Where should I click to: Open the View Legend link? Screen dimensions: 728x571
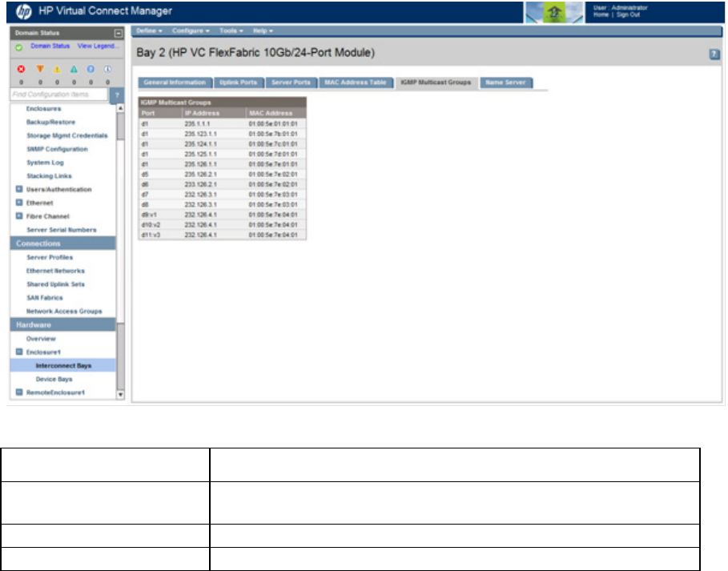tap(99, 46)
